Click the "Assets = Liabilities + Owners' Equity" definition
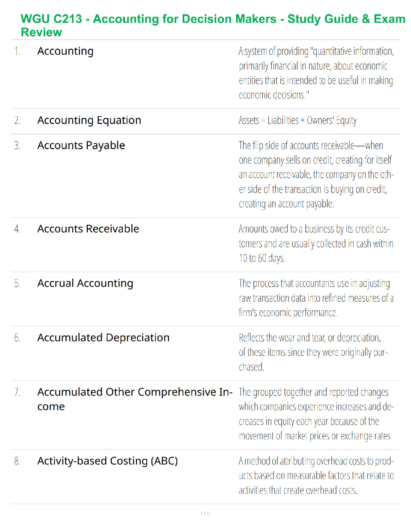411x532 pixels. pyautogui.click(x=298, y=121)
